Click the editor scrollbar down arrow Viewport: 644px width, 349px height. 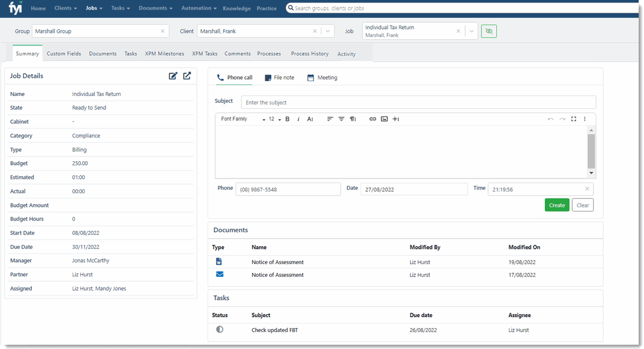point(591,173)
